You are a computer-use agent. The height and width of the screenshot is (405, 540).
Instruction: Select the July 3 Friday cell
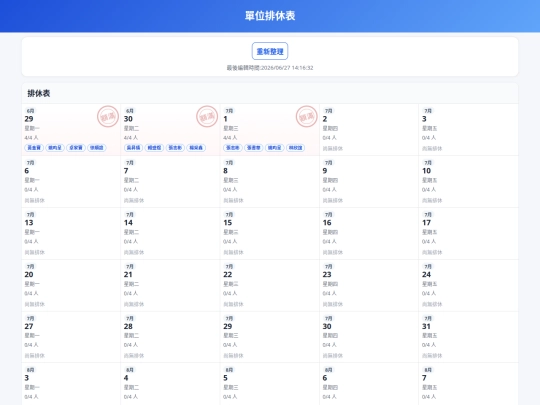(468, 129)
